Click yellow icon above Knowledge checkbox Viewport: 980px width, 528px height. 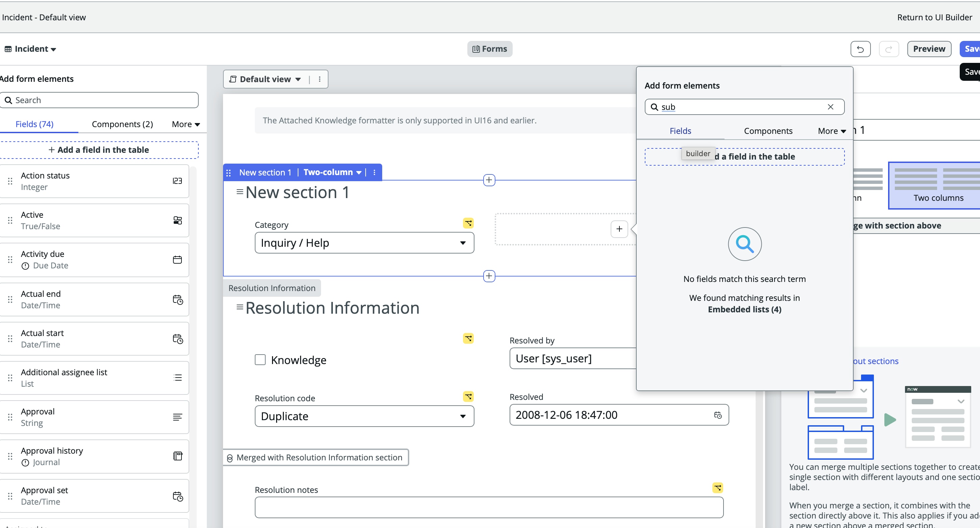pos(468,338)
